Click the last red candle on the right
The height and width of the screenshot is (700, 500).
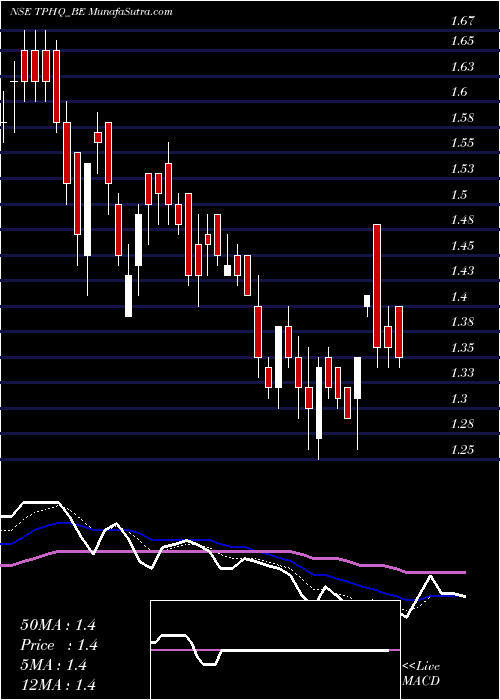399,332
